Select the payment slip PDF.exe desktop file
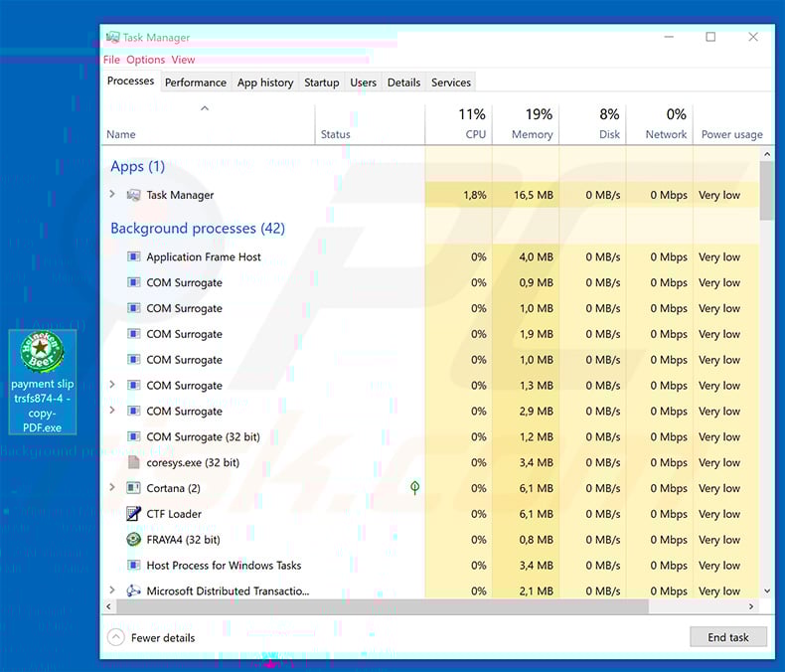 (x=43, y=383)
